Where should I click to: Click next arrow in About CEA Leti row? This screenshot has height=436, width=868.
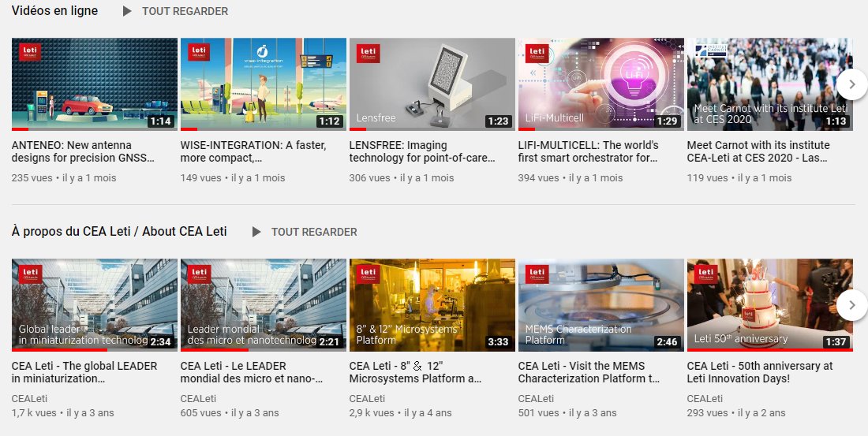[852, 305]
